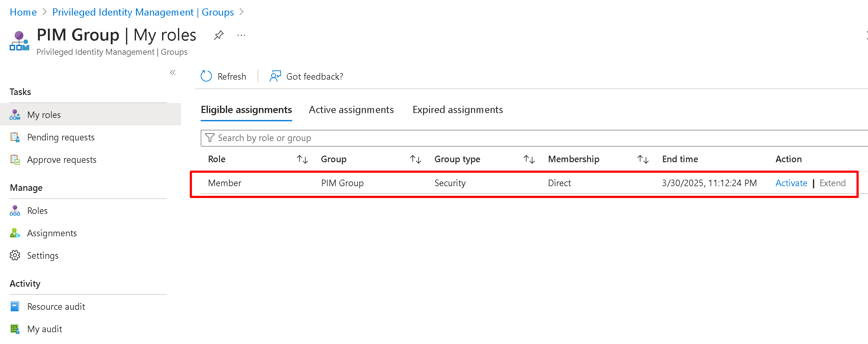Pin the PIM Group page

pos(219,35)
